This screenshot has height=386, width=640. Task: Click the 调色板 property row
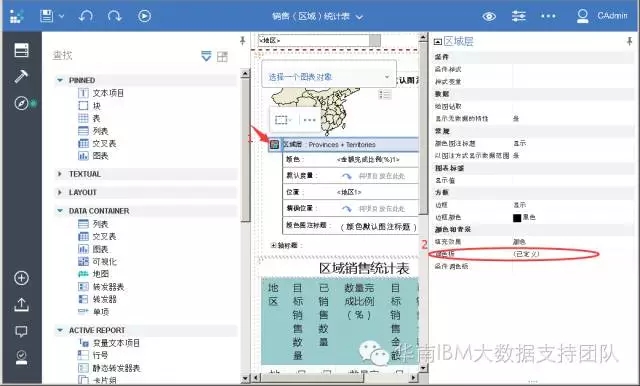pos(533,254)
